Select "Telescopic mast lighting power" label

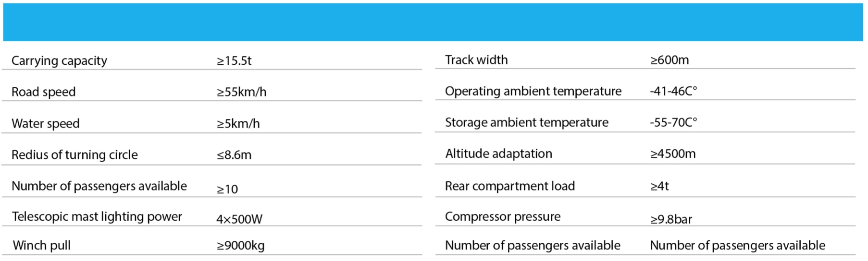coord(97,217)
